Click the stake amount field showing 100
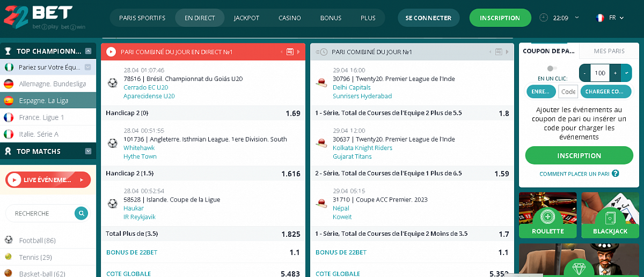The height and width of the screenshot is (277, 644). [601, 73]
